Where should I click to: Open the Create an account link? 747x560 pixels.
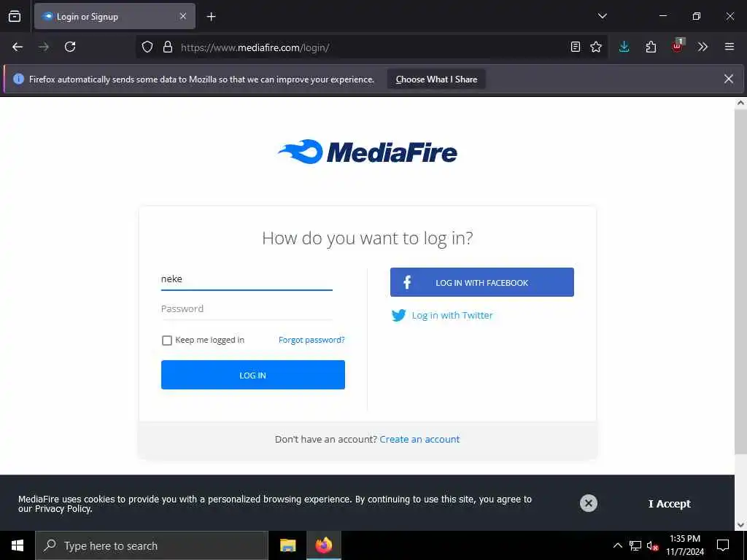pos(419,439)
